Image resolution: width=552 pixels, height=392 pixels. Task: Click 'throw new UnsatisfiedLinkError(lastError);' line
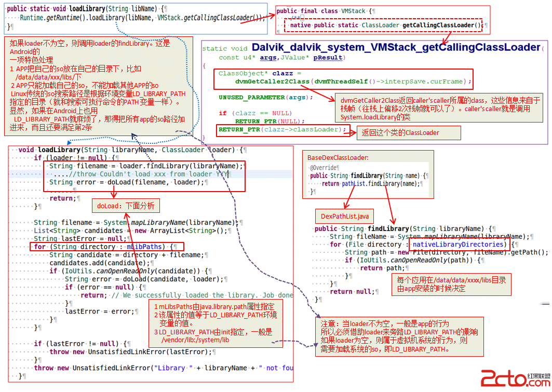(131, 352)
